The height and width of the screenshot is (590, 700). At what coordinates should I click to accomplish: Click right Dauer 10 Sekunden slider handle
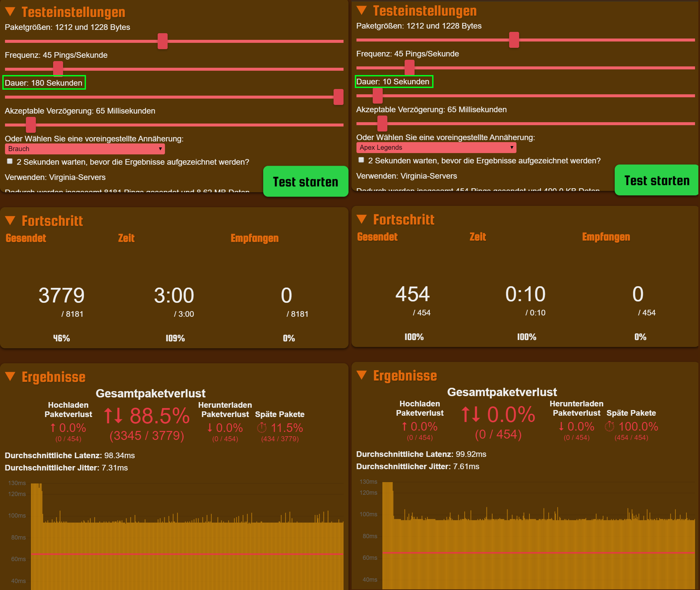point(377,96)
